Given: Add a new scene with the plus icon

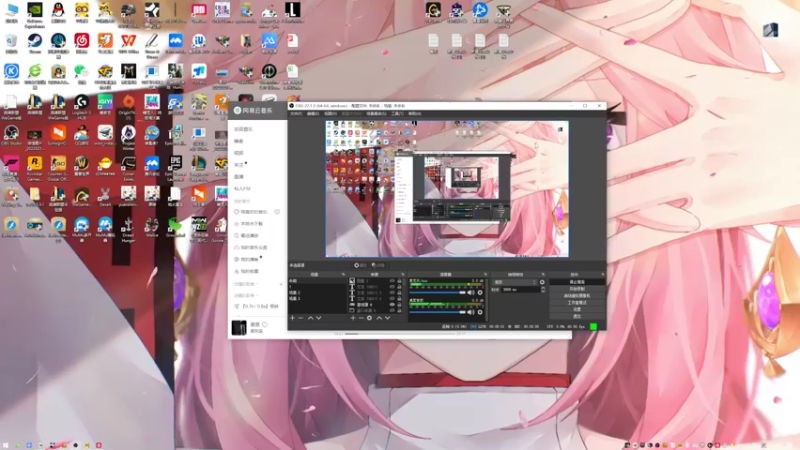Looking at the screenshot, I should tap(292, 318).
